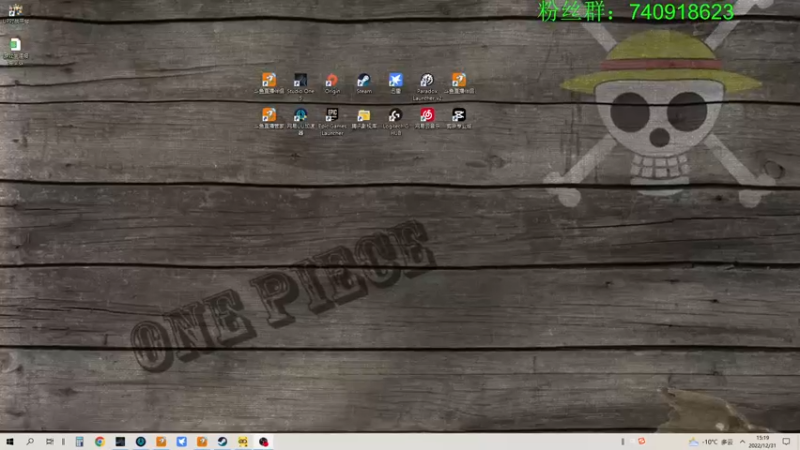Open taskbar Search magnifier
Viewport: 800px width, 450px height.
30,441
